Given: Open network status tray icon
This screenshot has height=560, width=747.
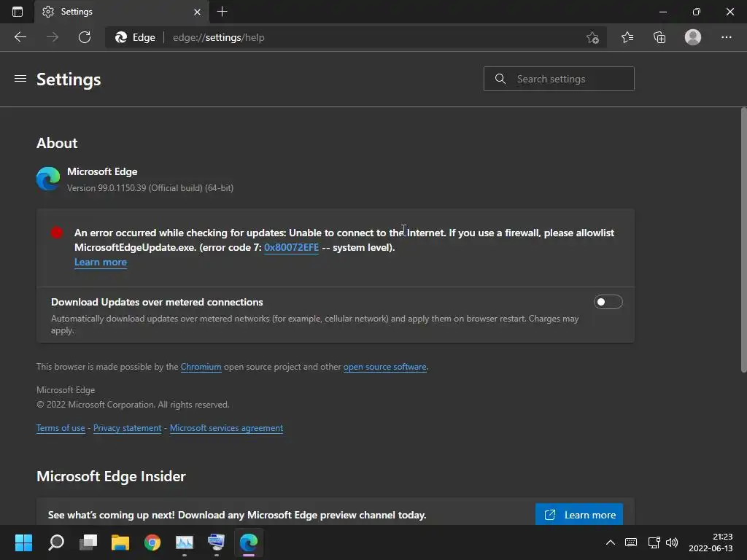Looking at the screenshot, I should 654,542.
